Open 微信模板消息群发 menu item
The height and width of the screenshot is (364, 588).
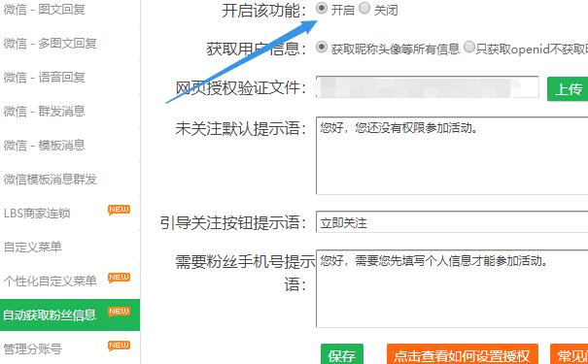(x=51, y=179)
